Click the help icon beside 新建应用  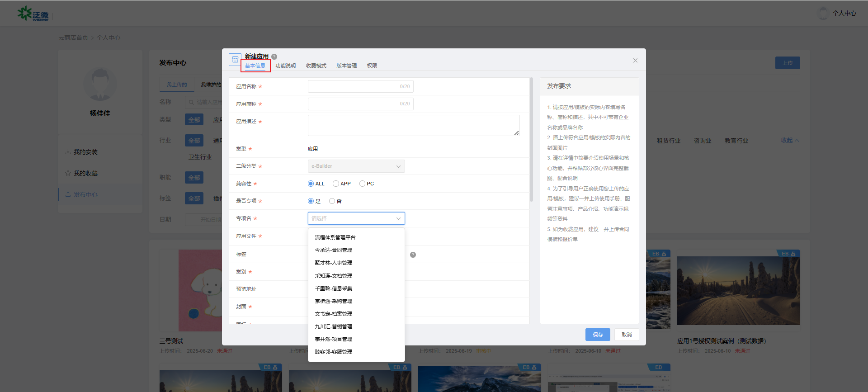pyautogui.click(x=274, y=57)
